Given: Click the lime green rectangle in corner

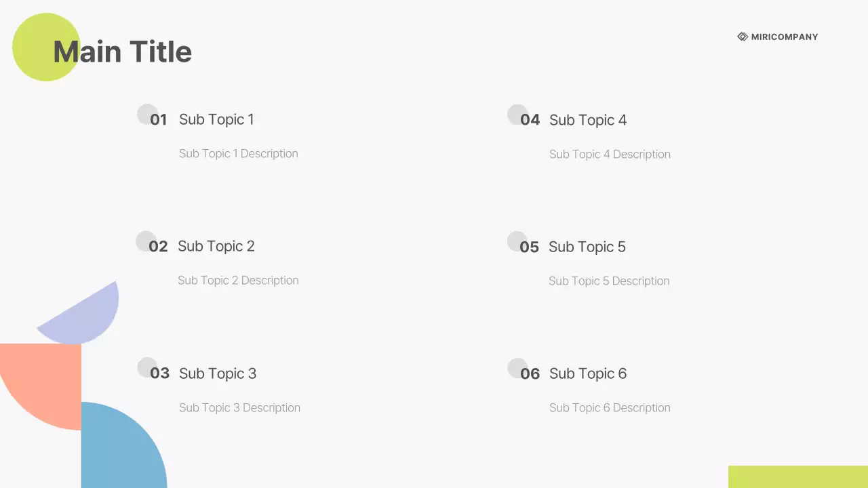Looking at the screenshot, I should point(797,476).
